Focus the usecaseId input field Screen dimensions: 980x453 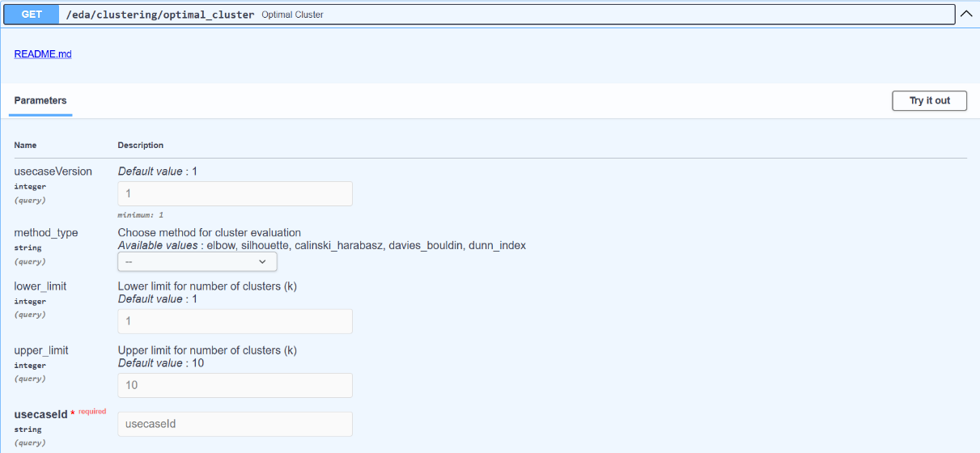(235, 424)
